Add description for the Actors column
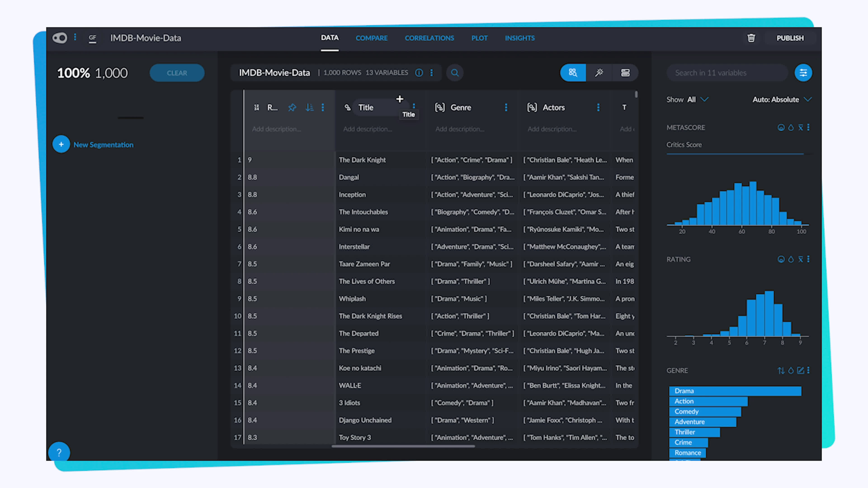This screenshot has height=488, width=868. [552, 129]
